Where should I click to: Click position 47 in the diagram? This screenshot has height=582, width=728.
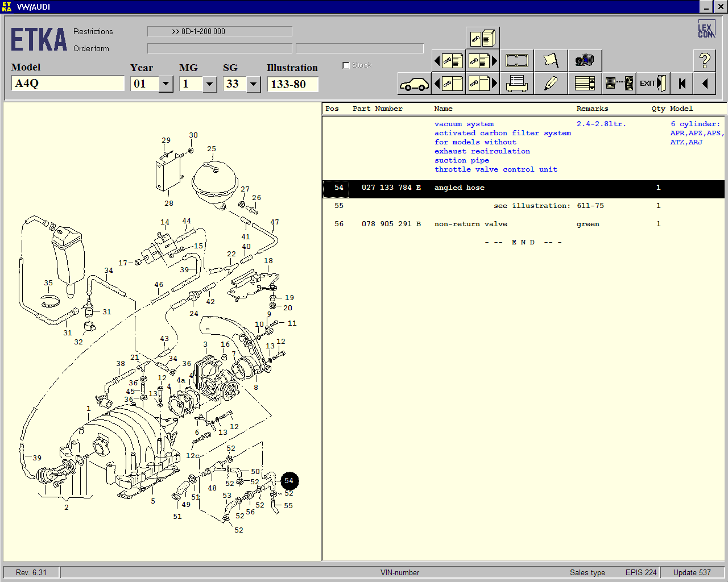click(275, 222)
